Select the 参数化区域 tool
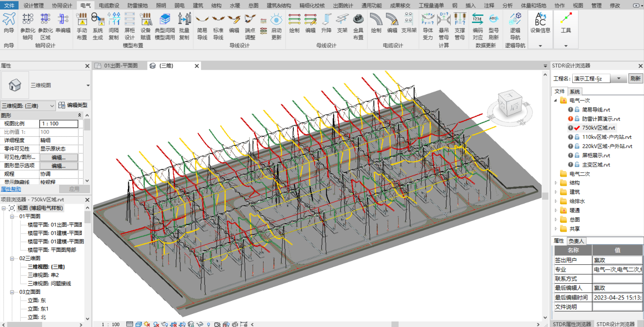The image size is (644, 327). [45, 26]
